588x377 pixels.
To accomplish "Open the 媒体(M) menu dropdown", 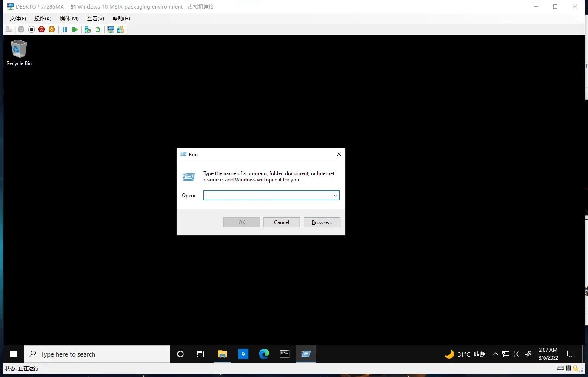I will [69, 19].
